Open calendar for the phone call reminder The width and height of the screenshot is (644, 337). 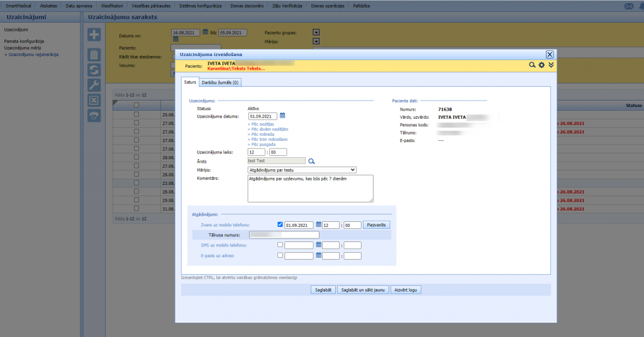318,224
